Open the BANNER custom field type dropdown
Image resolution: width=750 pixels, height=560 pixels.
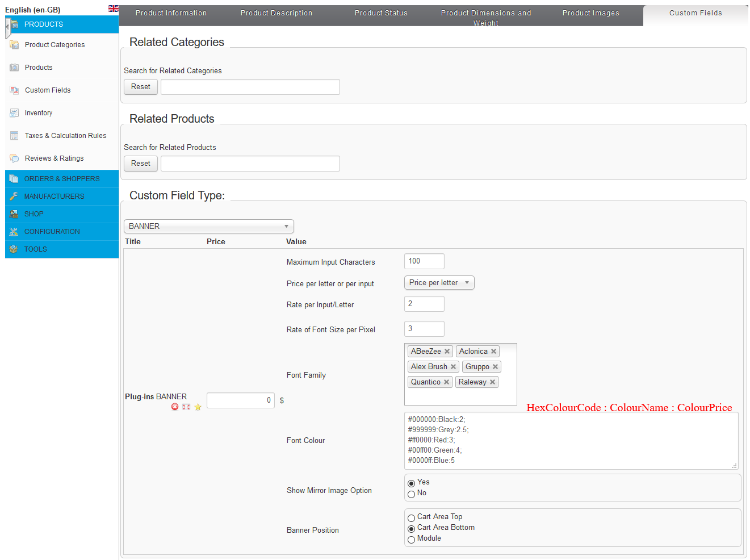[x=208, y=226]
